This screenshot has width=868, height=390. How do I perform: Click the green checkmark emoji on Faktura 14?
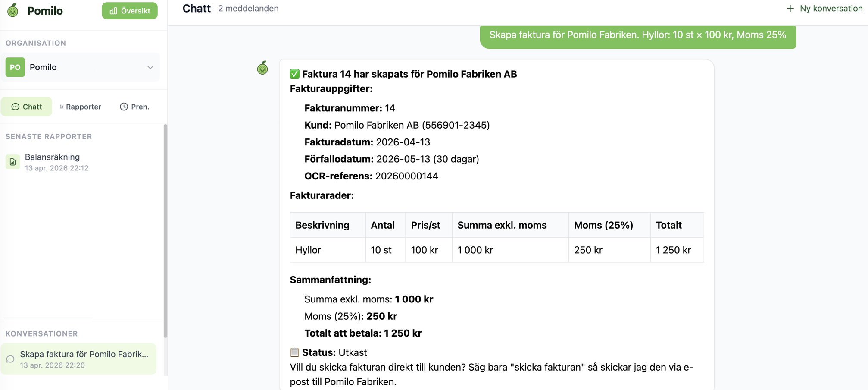pos(294,74)
